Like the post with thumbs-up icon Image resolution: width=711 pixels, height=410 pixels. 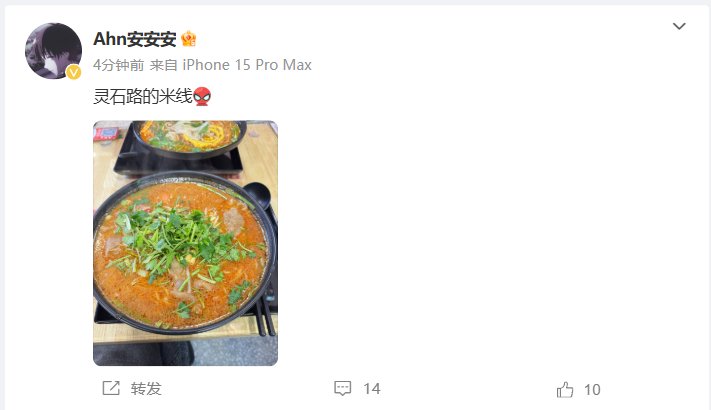click(x=565, y=390)
